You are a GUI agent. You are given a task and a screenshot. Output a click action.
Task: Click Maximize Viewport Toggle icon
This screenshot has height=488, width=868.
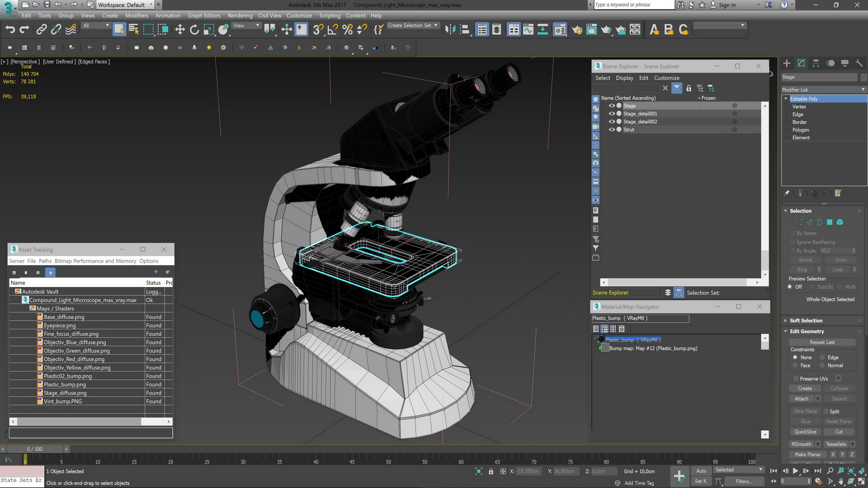click(862, 482)
